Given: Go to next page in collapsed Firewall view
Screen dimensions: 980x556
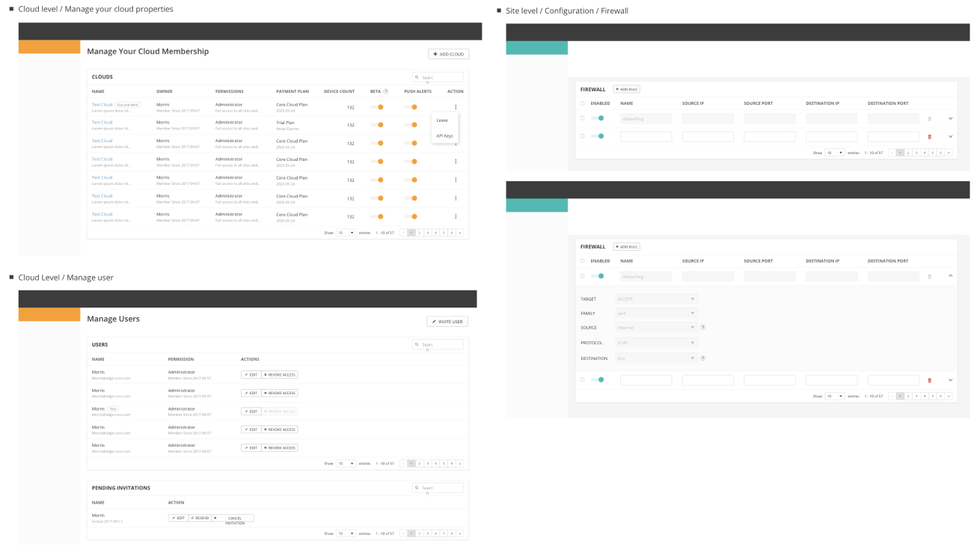Looking at the screenshot, I should coord(949,153).
